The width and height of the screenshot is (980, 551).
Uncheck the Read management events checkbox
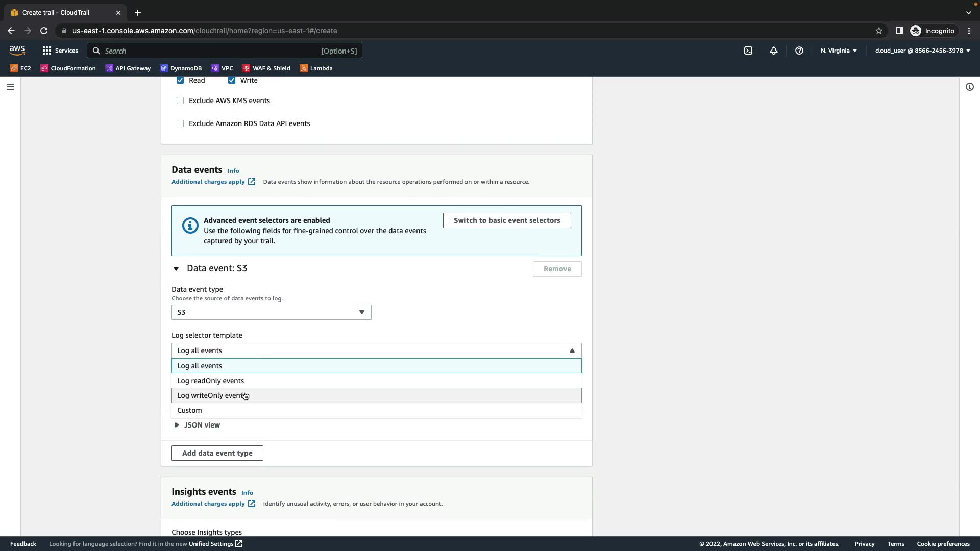tap(180, 80)
